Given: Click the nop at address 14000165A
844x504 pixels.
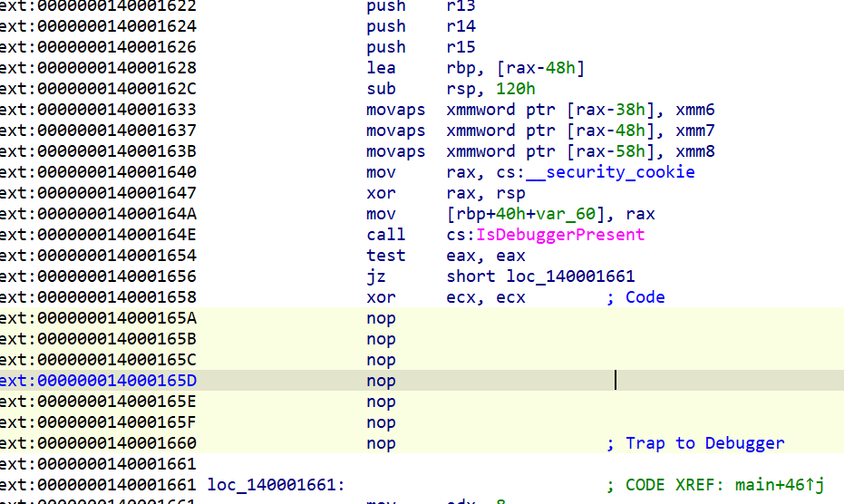Looking at the screenshot, I should tap(381, 318).
